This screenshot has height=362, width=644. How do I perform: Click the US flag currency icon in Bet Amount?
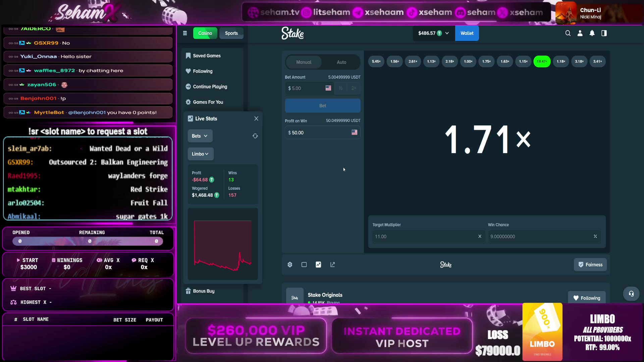click(328, 88)
